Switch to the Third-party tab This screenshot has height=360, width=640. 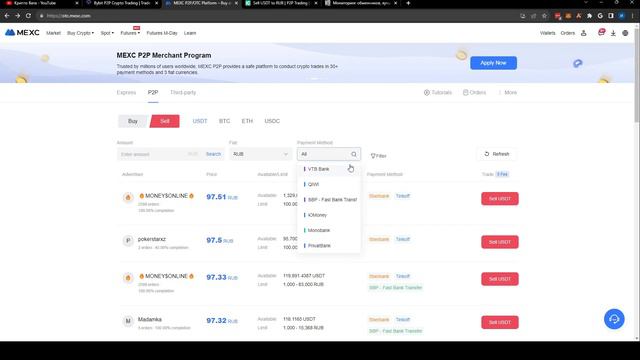point(183,93)
